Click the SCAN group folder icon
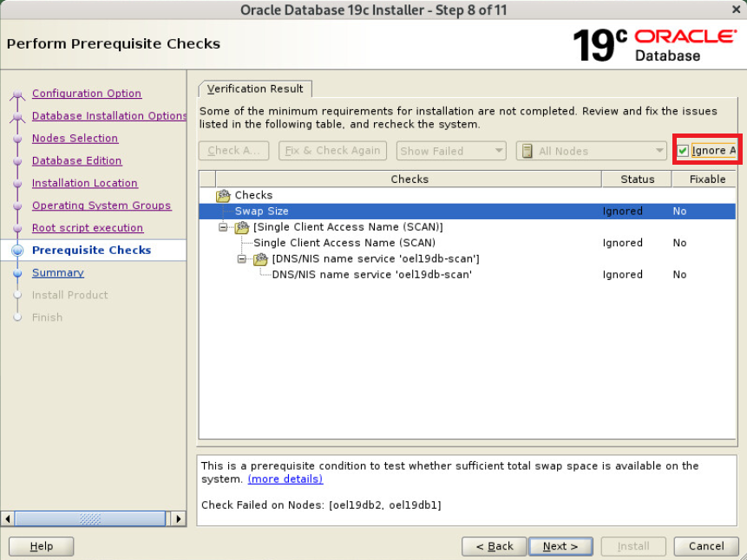The height and width of the screenshot is (560, 747). click(242, 227)
